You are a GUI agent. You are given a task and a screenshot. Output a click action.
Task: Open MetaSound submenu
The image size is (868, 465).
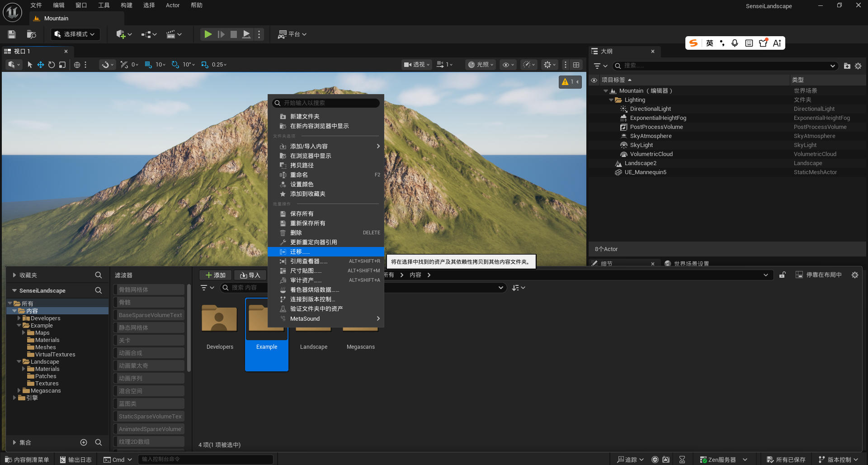click(326, 319)
